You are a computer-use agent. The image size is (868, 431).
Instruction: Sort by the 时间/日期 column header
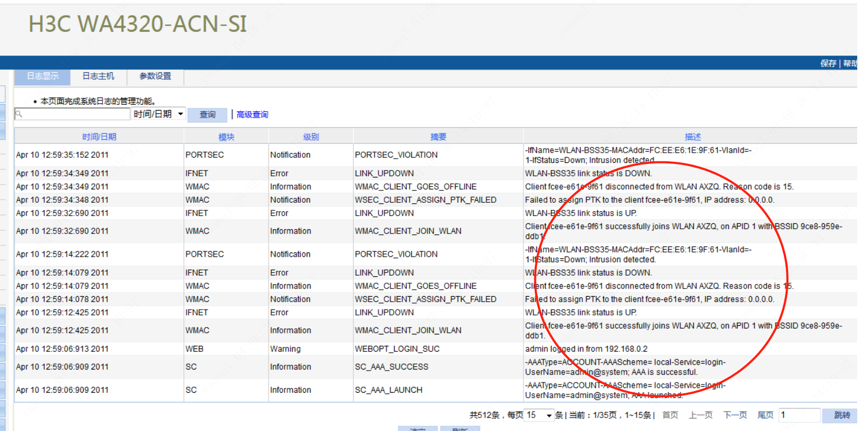99,136
